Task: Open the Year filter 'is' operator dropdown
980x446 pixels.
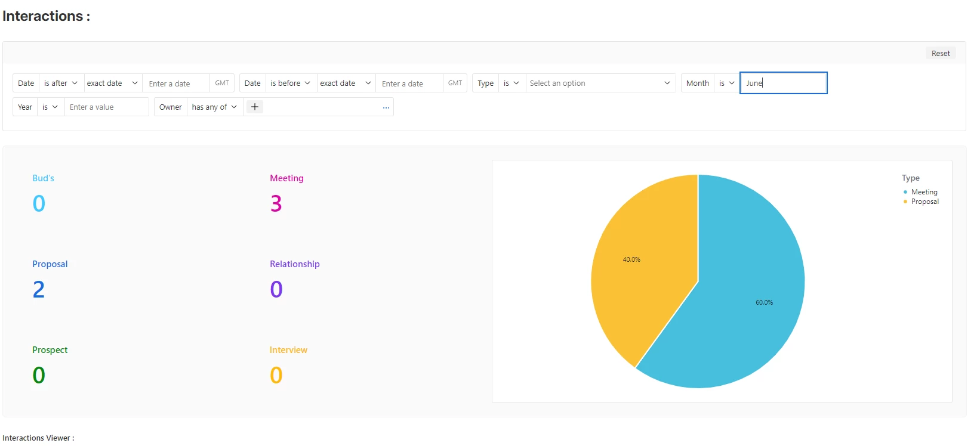Action: click(x=50, y=107)
